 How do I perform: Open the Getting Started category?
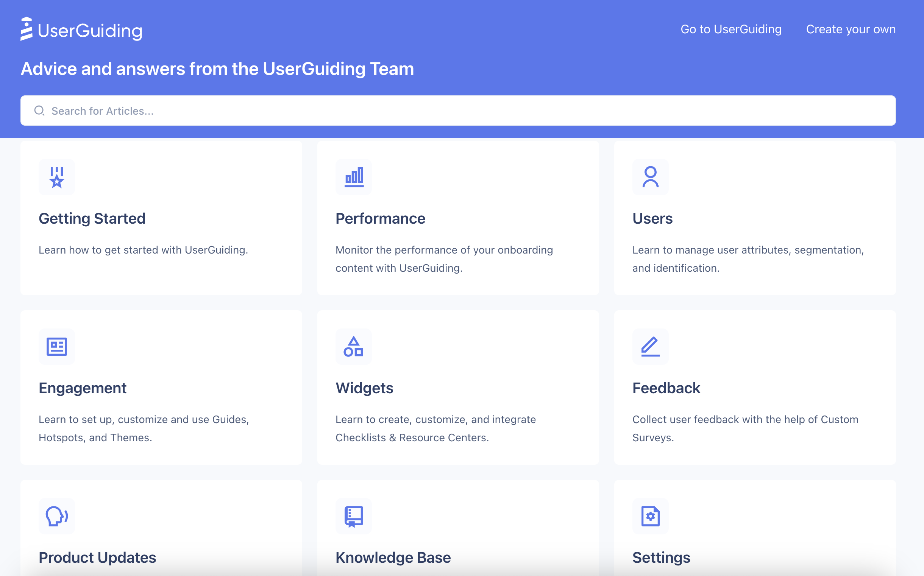(92, 218)
